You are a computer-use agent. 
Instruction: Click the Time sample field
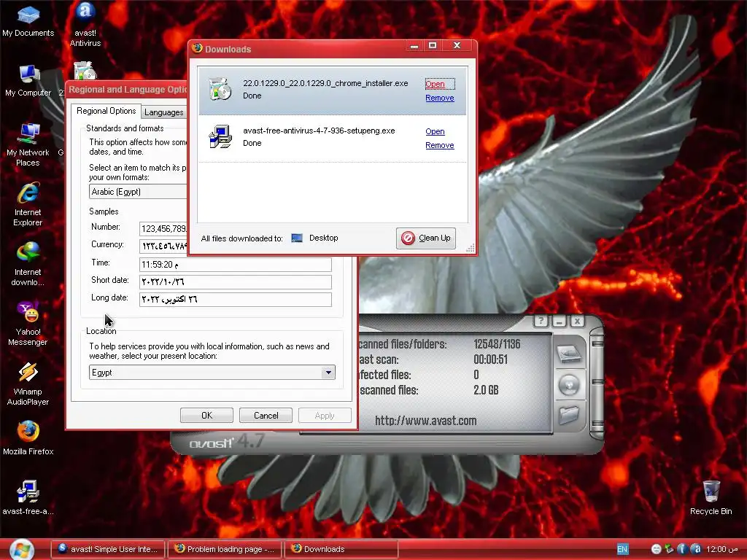click(x=236, y=265)
